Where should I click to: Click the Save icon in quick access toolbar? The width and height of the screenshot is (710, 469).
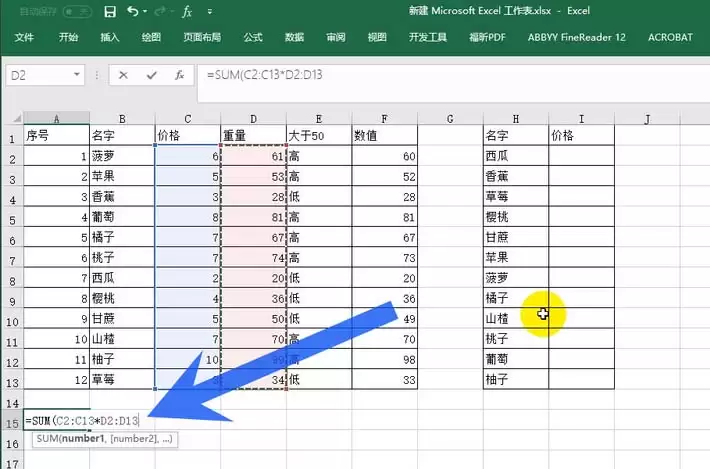click(110, 11)
